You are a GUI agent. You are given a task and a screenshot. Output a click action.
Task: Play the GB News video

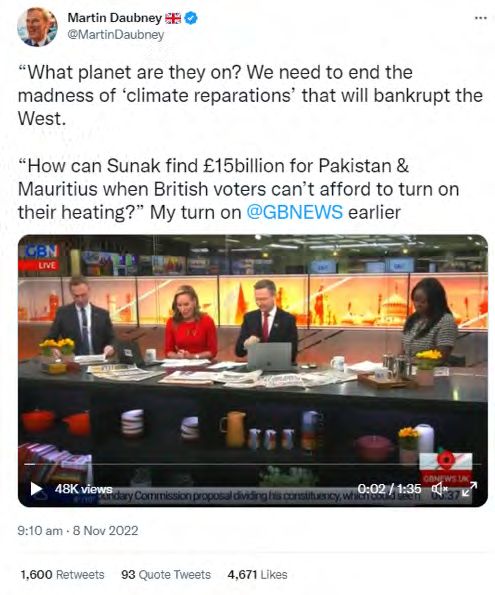pyautogui.click(x=36, y=488)
